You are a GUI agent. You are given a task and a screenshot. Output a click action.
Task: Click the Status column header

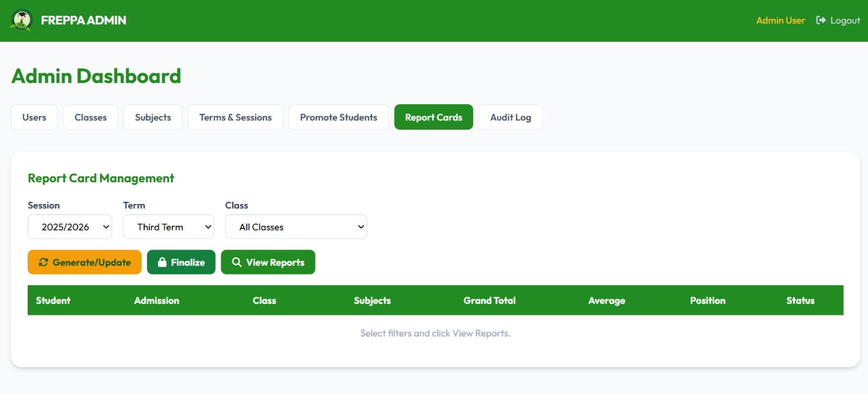click(800, 300)
